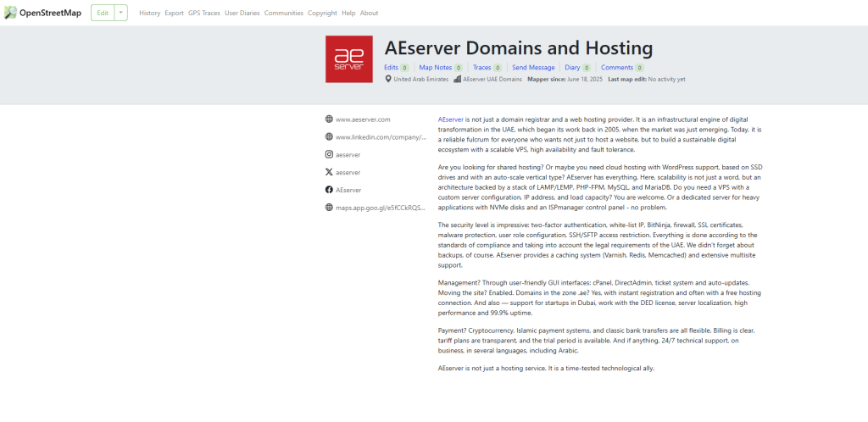
Task: Open the AEserver Facebook page link
Action: click(348, 191)
